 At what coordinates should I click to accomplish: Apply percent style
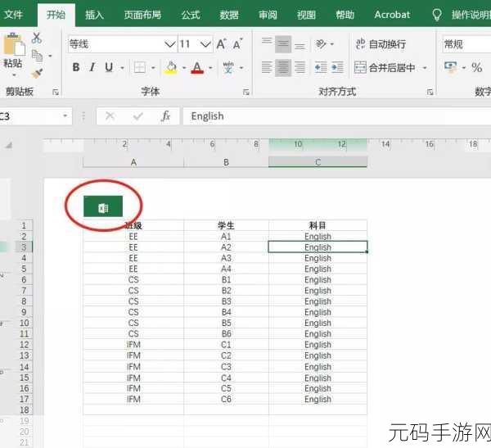pos(476,67)
